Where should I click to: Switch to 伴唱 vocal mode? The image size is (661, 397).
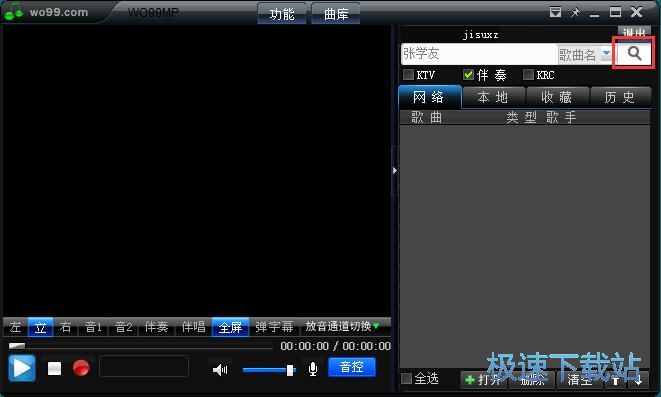pos(193,327)
